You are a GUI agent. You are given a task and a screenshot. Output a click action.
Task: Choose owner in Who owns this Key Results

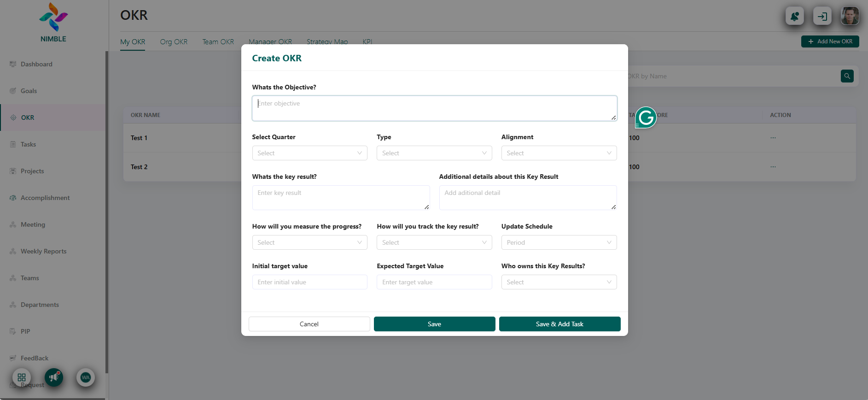click(559, 282)
